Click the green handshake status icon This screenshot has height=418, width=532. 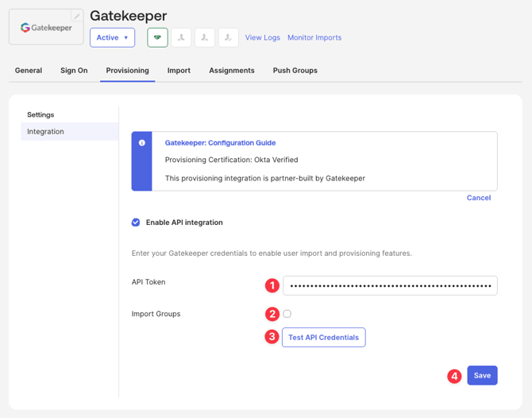pos(157,37)
